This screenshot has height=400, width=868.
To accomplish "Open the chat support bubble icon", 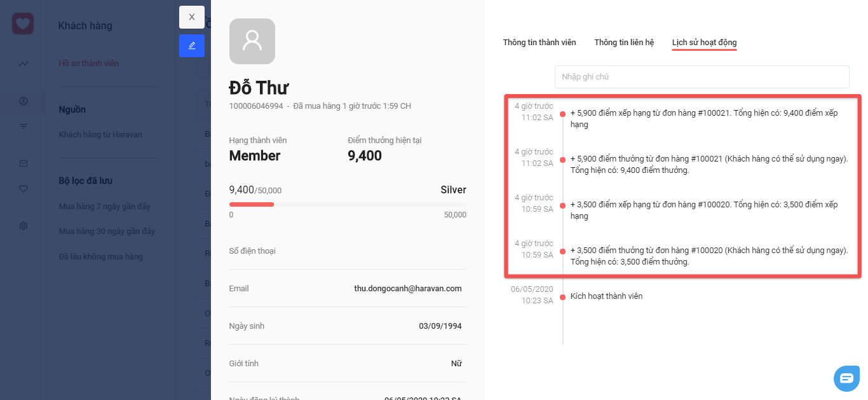I will (846, 378).
